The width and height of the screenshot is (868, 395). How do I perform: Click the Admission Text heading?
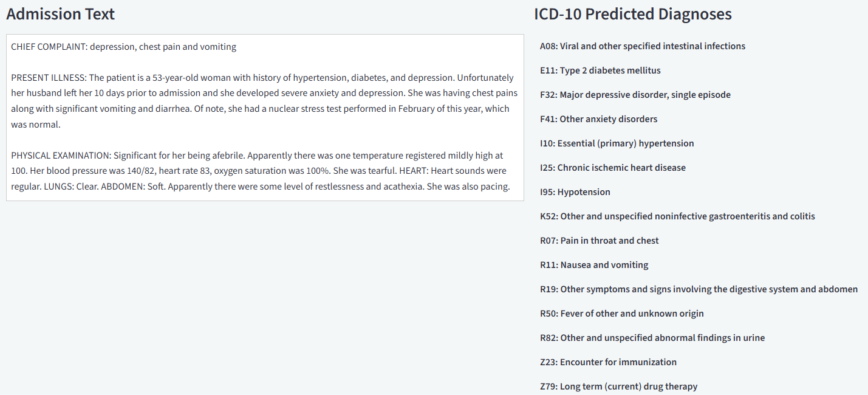(x=60, y=14)
